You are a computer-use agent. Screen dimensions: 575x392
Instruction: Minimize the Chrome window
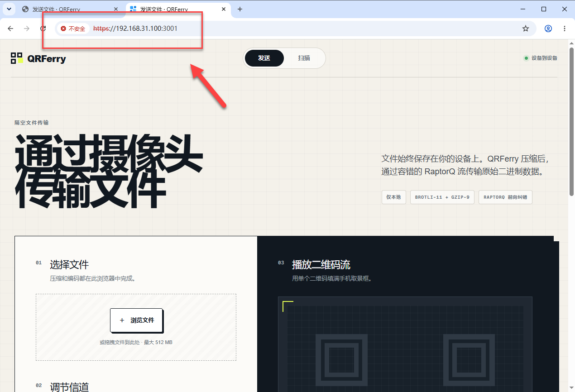(x=523, y=9)
